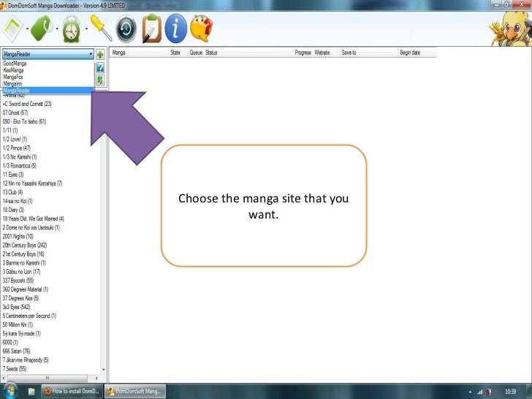Click the chocobo mascot logo
The width and height of the screenshot is (532, 399).
(510, 29)
